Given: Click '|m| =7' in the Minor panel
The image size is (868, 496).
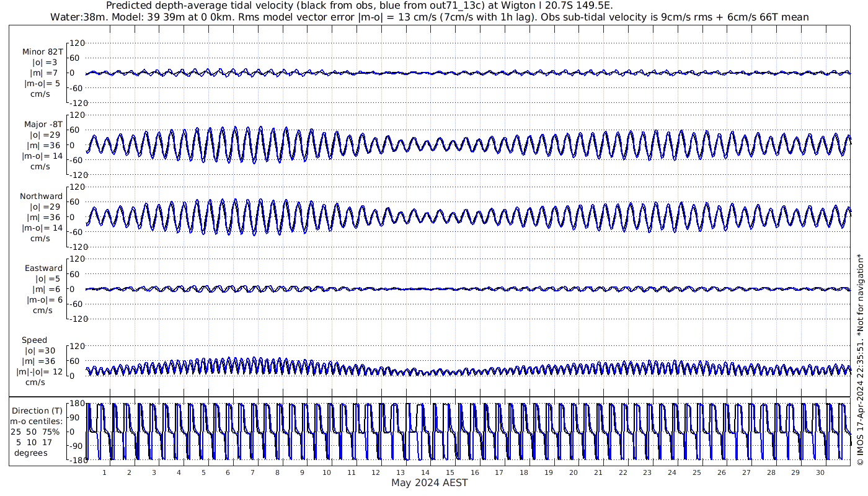Looking at the screenshot, I should click(x=44, y=73).
